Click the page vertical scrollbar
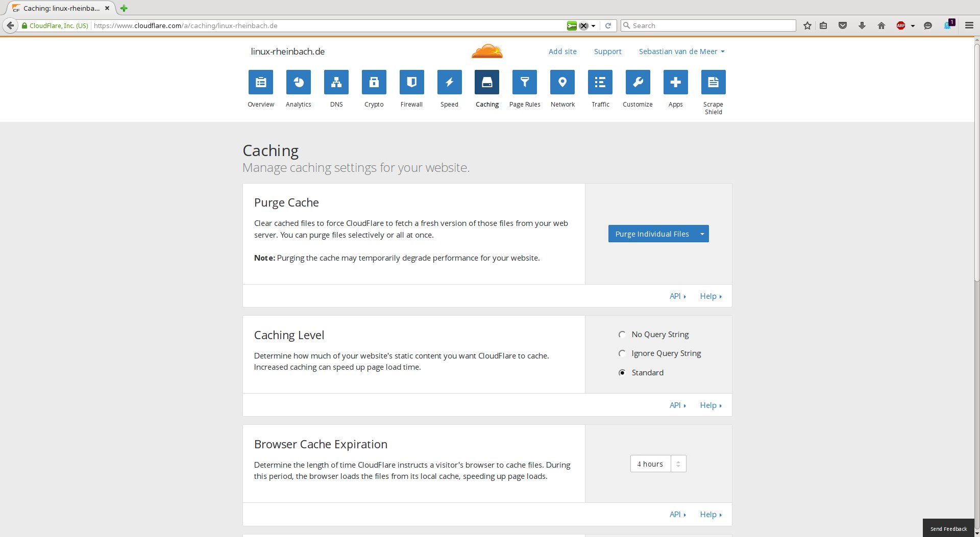 coord(976,163)
